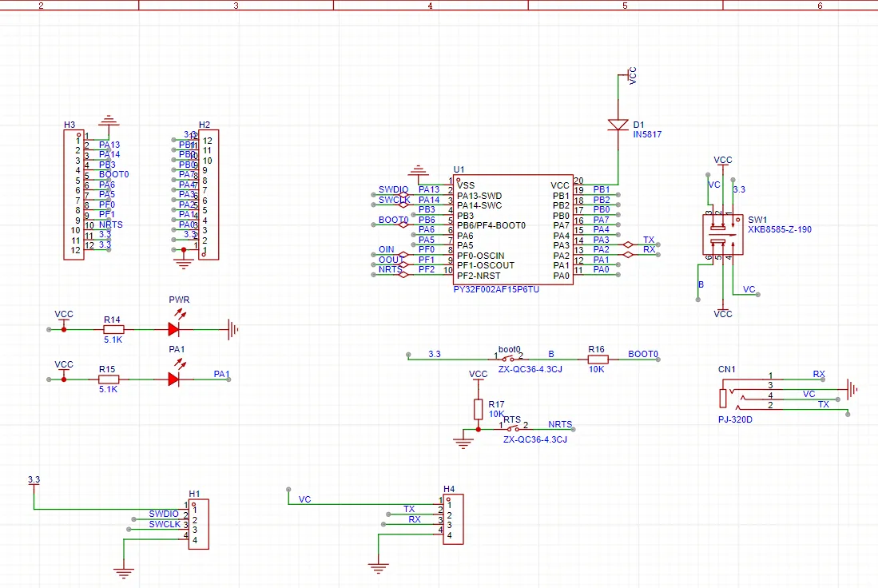Image resolution: width=878 pixels, height=588 pixels.
Task: Select the XKB8585-Z-190 part label
Action: (x=779, y=229)
